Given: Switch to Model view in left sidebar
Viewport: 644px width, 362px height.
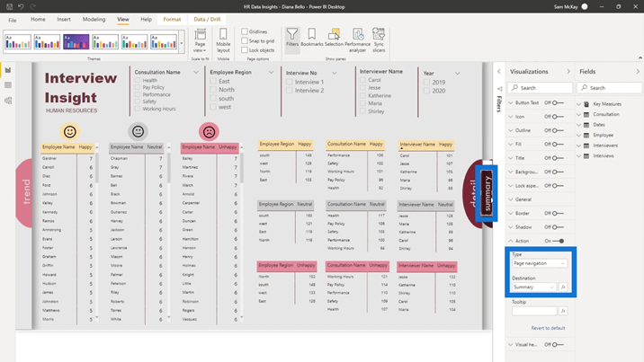Looking at the screenshot, I should click(8, 101).
